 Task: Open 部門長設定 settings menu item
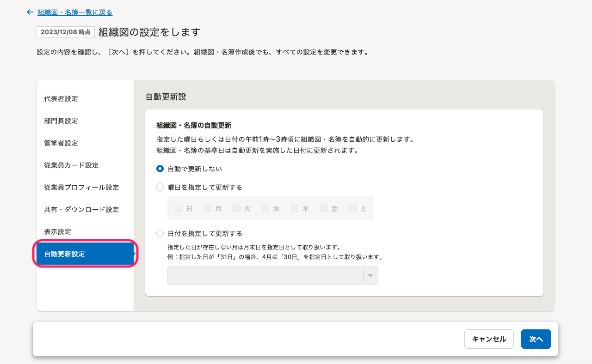(x=61, y=121)
